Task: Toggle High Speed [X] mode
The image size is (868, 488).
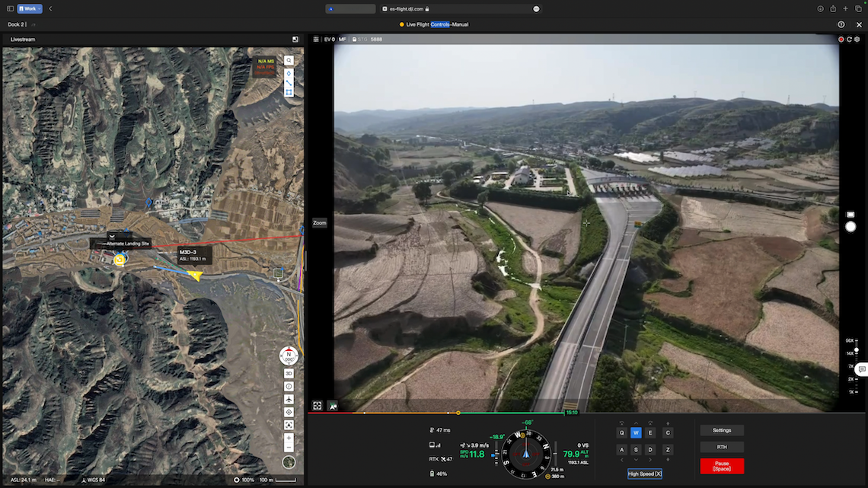Action: [x=645, y=474]
